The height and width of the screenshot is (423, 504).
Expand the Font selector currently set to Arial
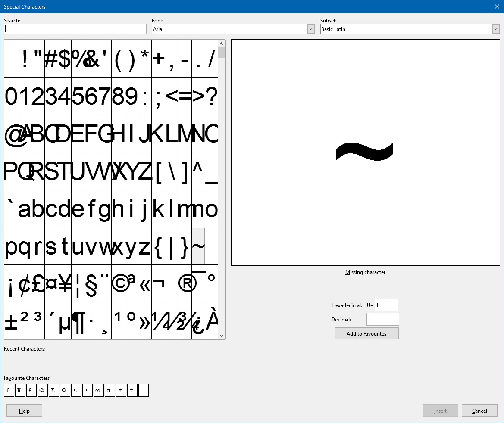tap(311, 28)
